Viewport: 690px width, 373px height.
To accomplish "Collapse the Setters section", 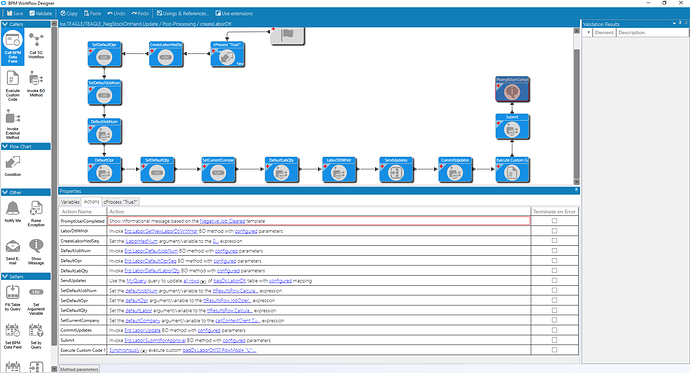I will click(5, 276).
